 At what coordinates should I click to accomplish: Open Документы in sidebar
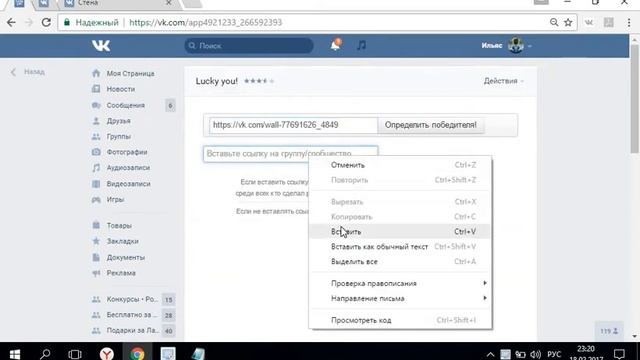126,258
